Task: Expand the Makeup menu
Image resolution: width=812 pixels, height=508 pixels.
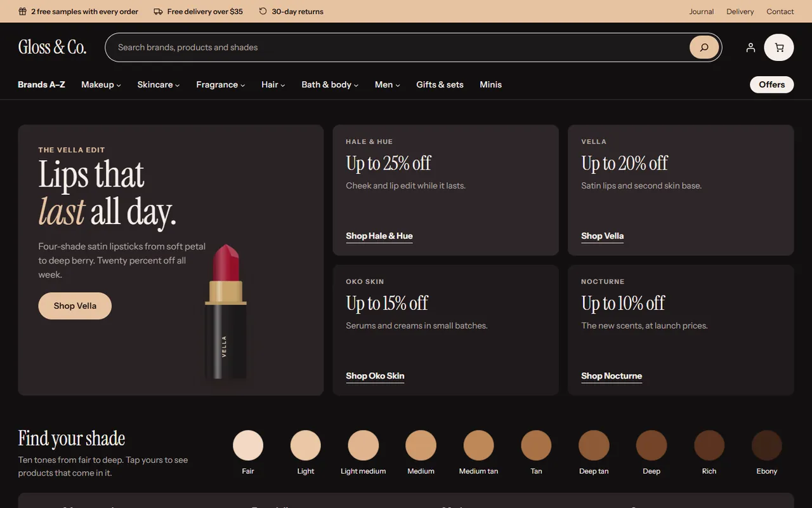Action: [101, 84]
